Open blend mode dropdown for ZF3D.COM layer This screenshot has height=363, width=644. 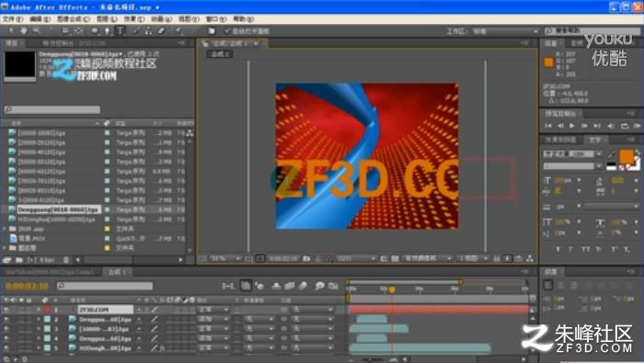point(213,310)
